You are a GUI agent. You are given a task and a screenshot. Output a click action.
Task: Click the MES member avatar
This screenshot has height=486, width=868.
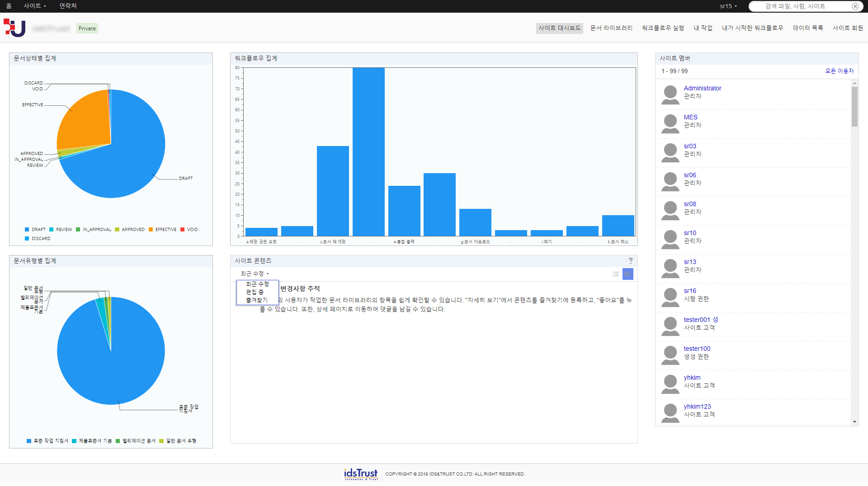click(670, 124)
